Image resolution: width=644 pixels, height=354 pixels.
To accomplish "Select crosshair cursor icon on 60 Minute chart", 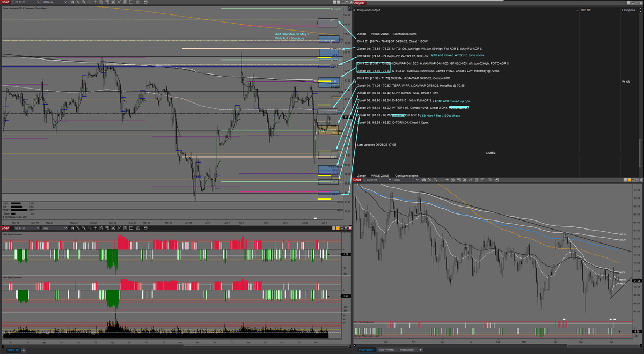I will coord(96,2).
